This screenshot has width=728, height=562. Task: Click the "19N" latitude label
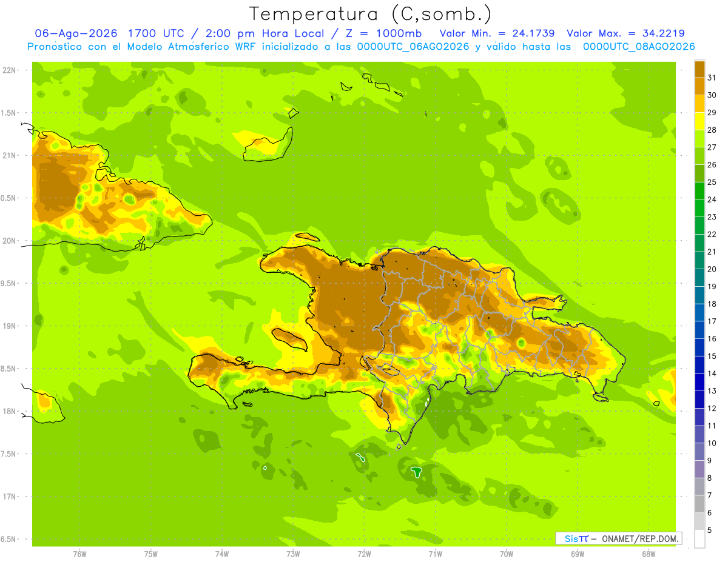click(x=8, y=326)
